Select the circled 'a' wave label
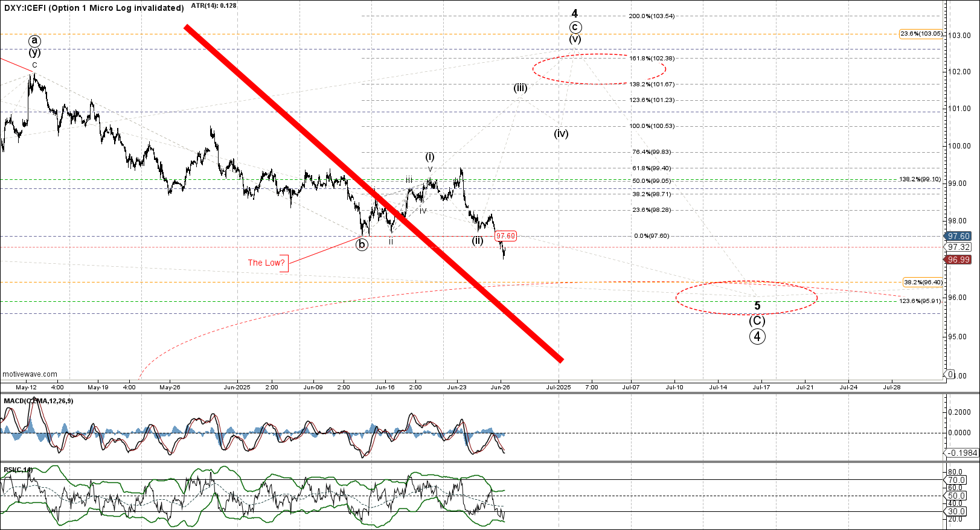 (35, 40)
